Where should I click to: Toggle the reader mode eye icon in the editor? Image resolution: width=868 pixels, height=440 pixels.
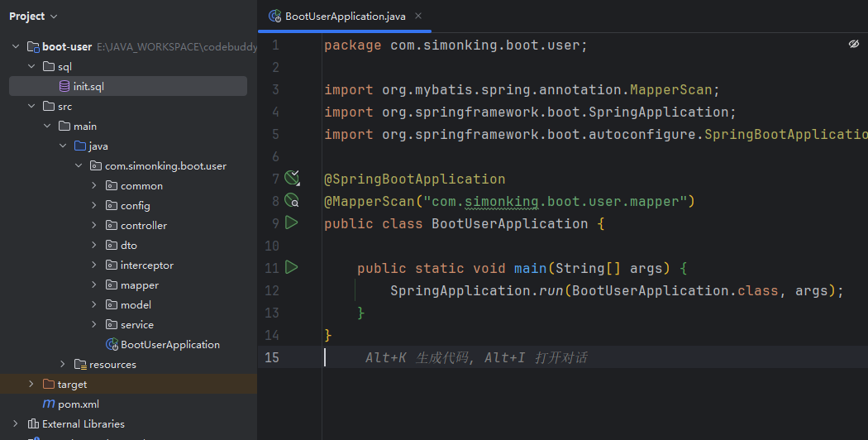click(x=854, y=45)
